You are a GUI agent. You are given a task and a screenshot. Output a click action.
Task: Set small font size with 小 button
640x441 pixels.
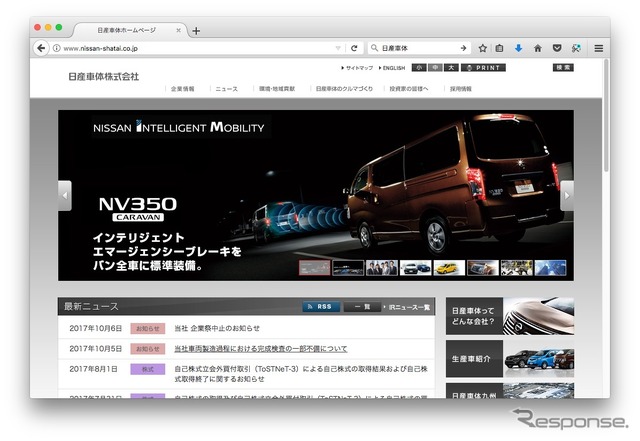tap(419, 67)
